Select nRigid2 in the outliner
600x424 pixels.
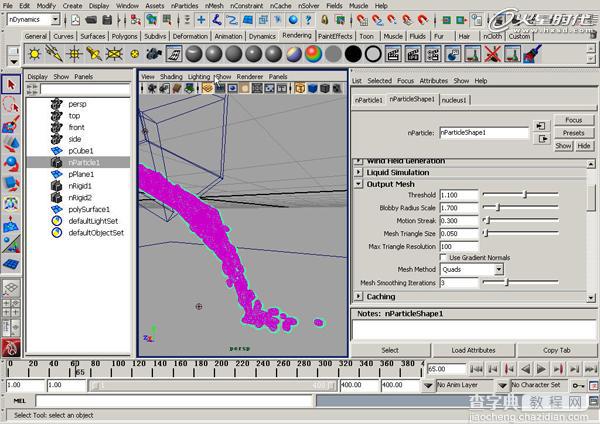click(x=80, y=197)
